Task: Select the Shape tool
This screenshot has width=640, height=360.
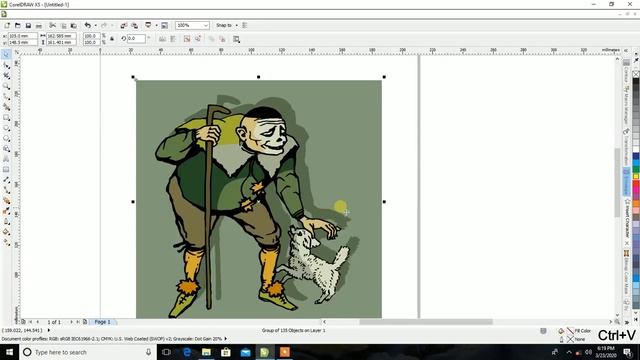Action: 6,65
